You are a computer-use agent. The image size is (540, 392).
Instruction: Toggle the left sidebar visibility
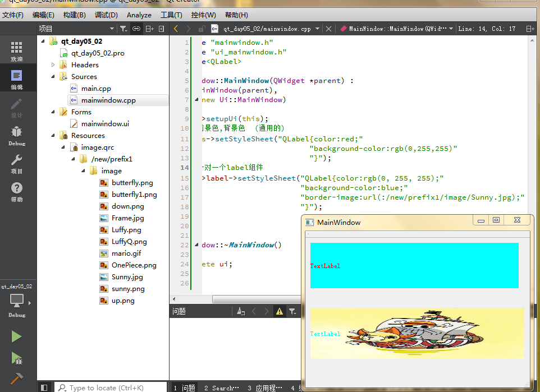(x=44, y=388)
